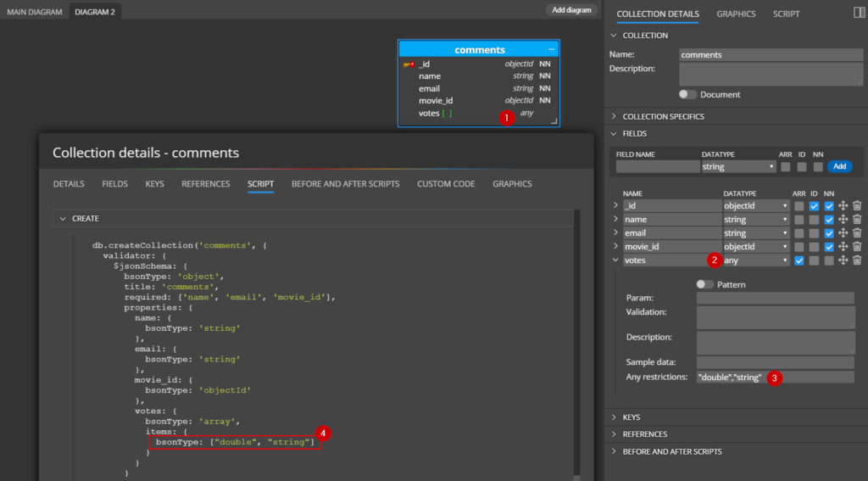Expand the COLLECTION SPECIFICS section
Screen dimensions: 868x481
tap(614, 116)
